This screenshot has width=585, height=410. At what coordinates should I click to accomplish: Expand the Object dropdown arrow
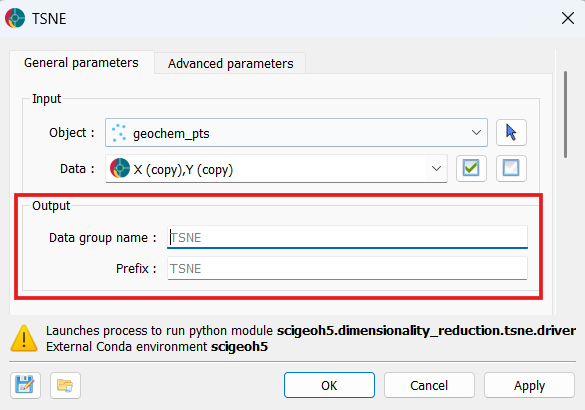pyautogui.click(x=476, y=132)
